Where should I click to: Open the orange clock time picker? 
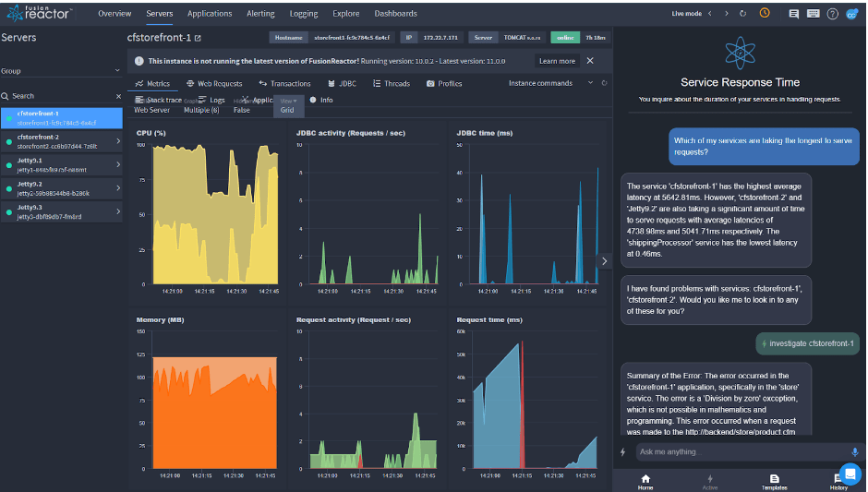pos(765,13)
